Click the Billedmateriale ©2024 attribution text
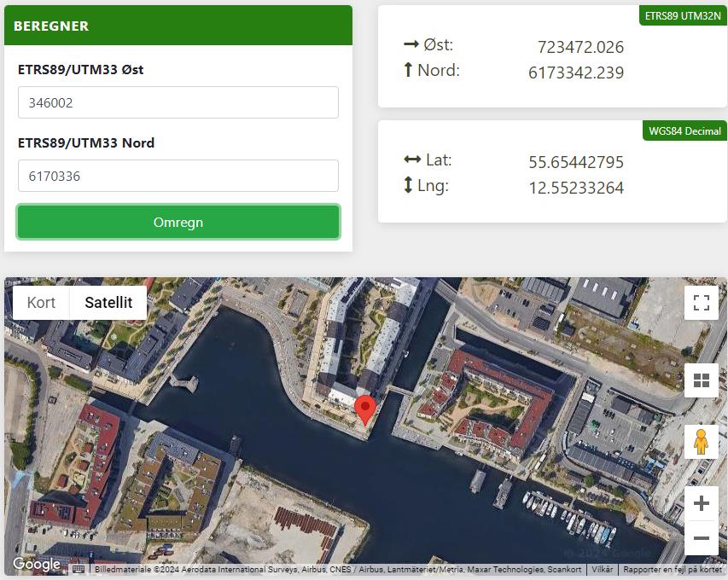 tap(337, 569)
